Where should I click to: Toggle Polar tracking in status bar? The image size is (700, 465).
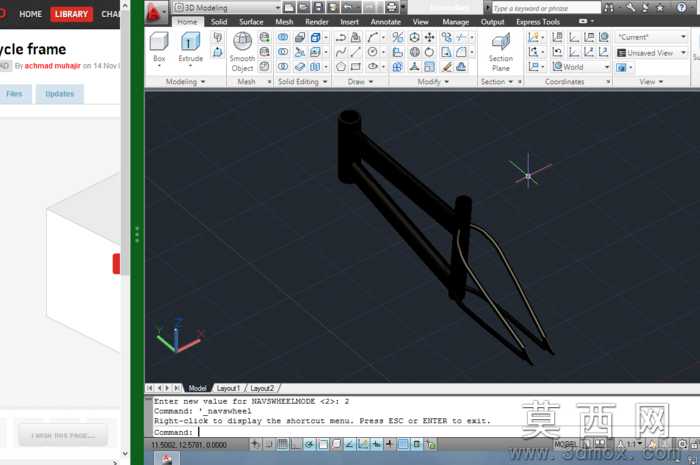point(309,444)
